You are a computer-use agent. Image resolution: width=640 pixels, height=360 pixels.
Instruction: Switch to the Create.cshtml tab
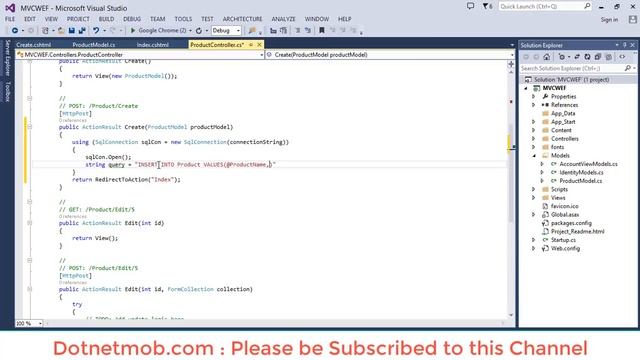tap(33, 44)
